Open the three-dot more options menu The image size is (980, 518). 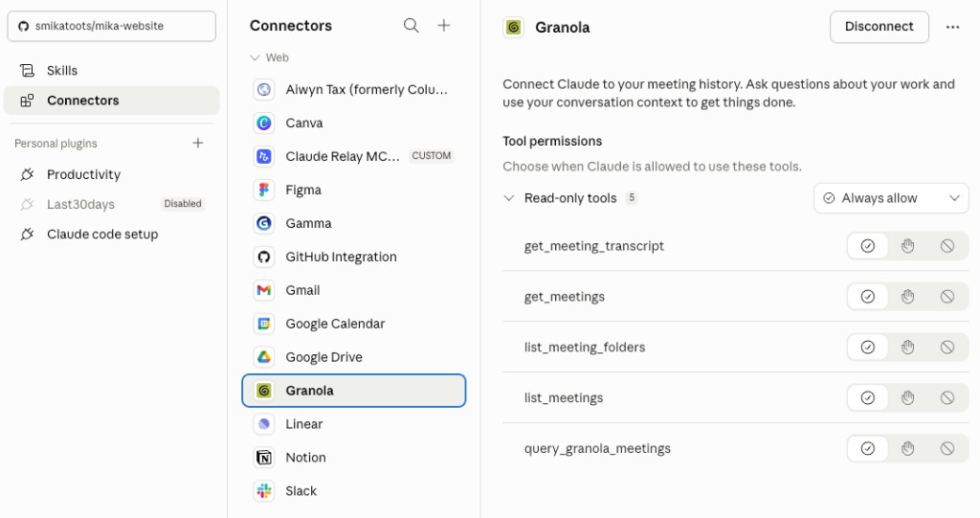click(x=952, y=27)
